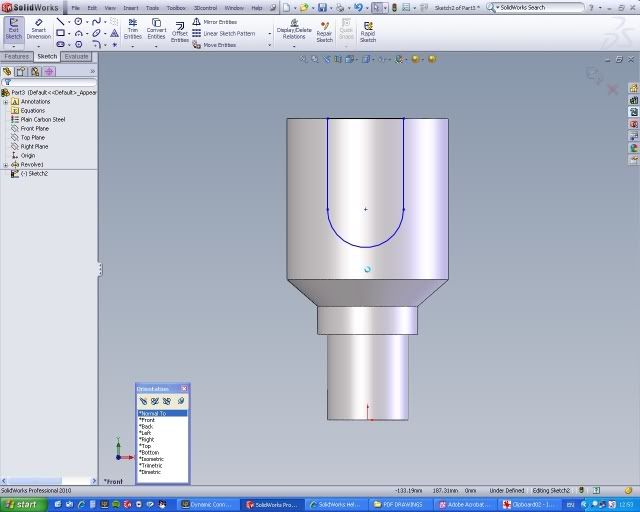Viewport: 640px width, 512px height.
Task: Choose the Convert Entities tool
Action: [x=156, y=28]
